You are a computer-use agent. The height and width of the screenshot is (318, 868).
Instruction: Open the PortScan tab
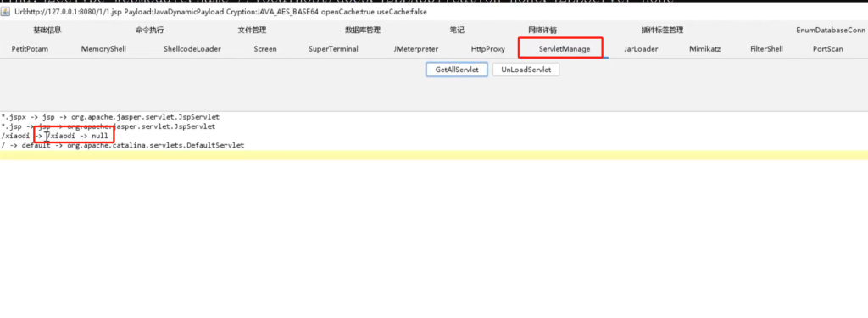coord(827,48)
